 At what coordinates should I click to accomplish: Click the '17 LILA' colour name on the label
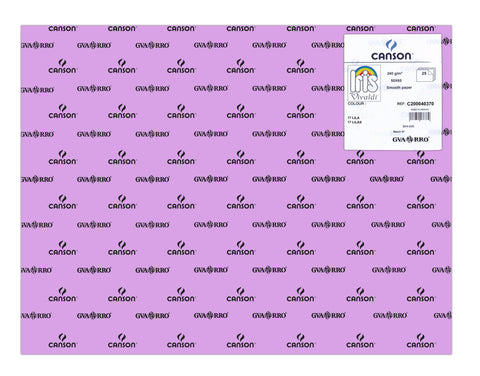[354, 118]
